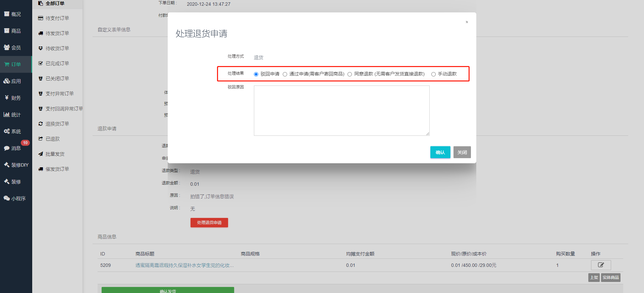The width and height of the screenshot is (644, 293).
Task: Click the 催发货订单 truck icon
Action: [x=41, y=169]
